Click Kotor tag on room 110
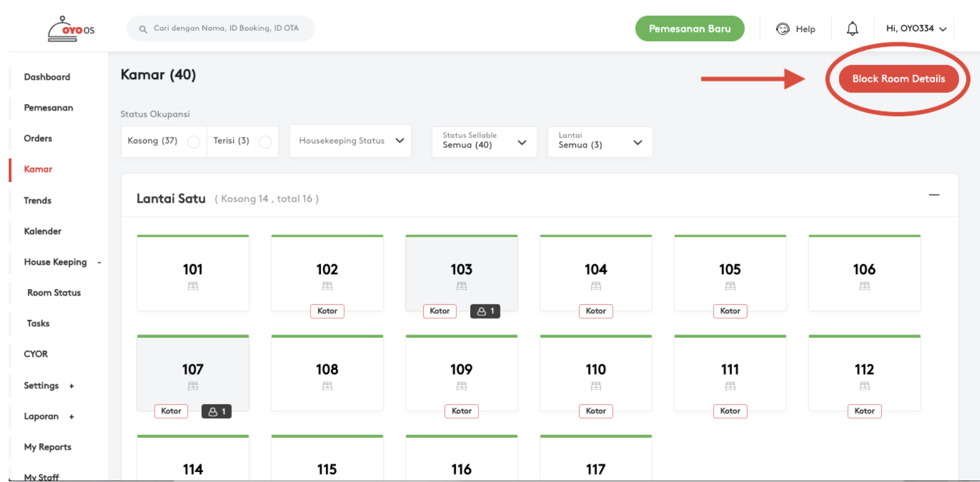The height and width of the screenshot is (482, 980). click(596, 411)
